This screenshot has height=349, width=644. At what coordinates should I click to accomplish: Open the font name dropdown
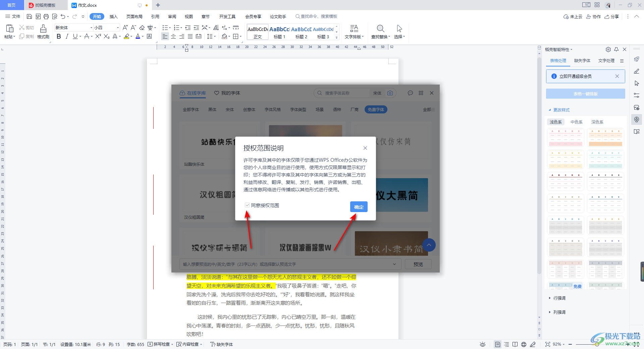91,28
